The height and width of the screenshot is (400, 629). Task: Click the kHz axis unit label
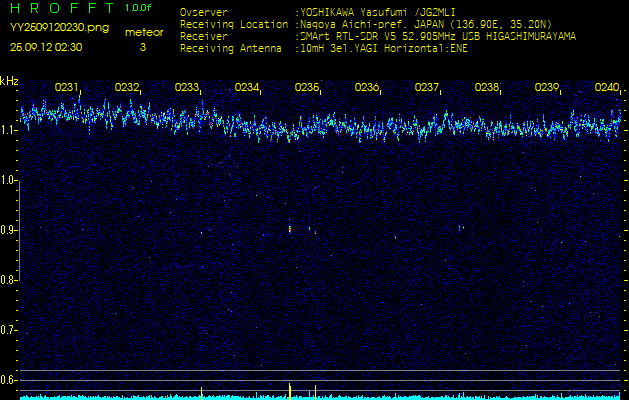(9, 80)
